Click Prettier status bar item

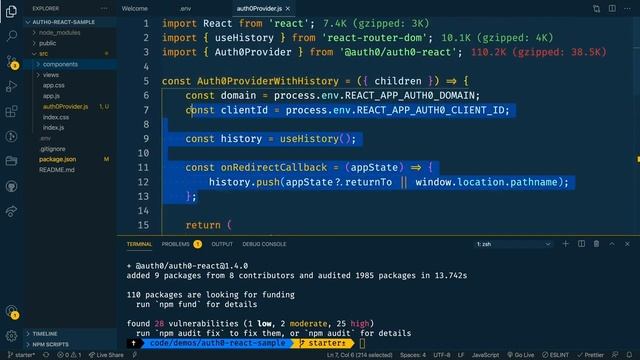coord(590,355)
